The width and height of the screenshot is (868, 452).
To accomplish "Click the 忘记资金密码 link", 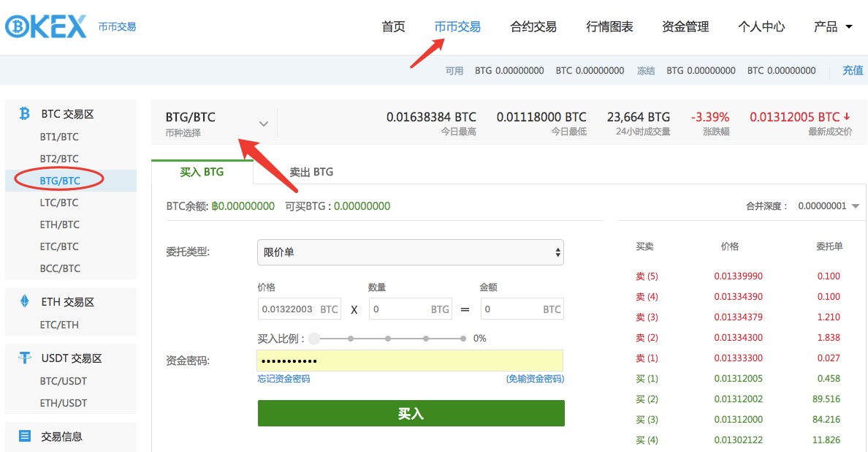I will point(283,379).
